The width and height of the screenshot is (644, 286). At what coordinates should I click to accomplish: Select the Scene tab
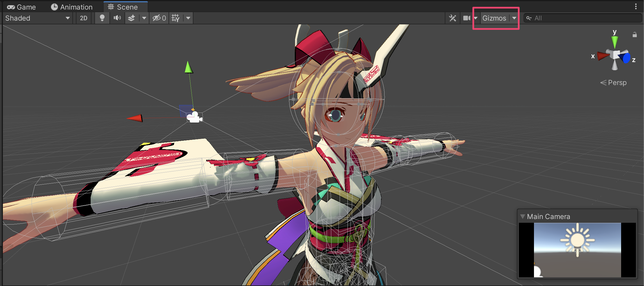(x=123, y=7)
